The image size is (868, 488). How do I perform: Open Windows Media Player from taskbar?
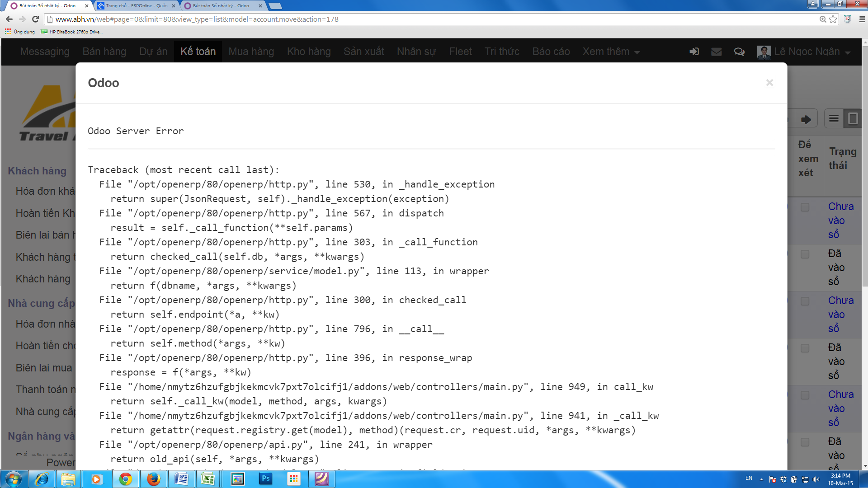tap(96, 479)
